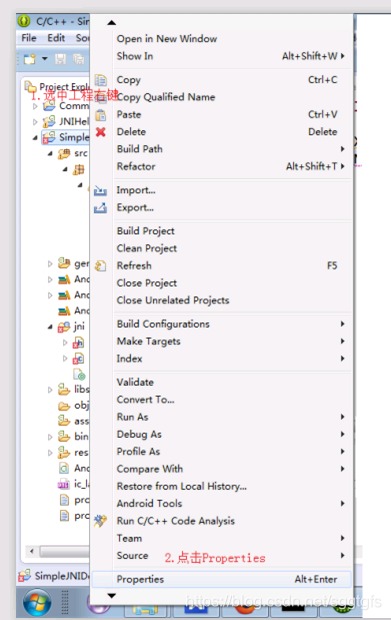Click the Export icon in menu

(x=100, y=208)
